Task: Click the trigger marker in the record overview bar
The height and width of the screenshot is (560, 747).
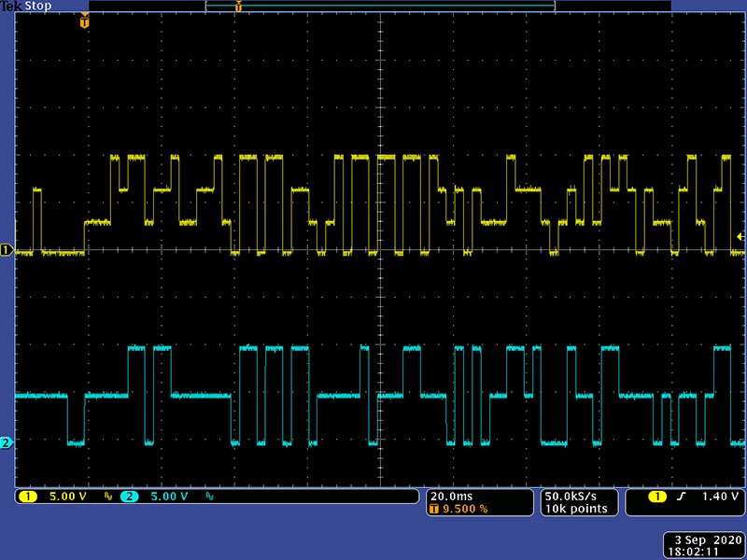Action: tap(238, 7)
